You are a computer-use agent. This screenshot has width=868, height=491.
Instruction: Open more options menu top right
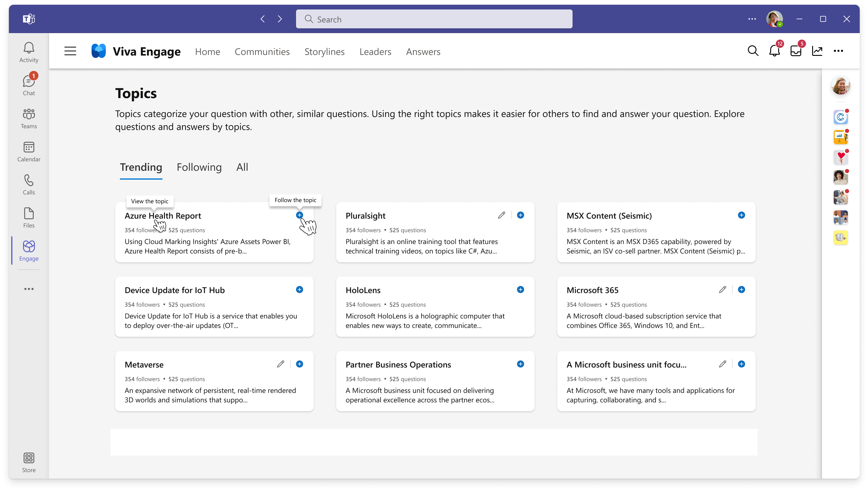pyautogui.click(x=839, y=51)
